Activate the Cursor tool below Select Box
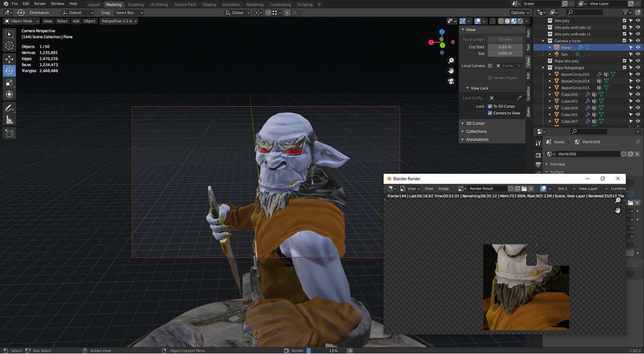 (x=9, y=46)
